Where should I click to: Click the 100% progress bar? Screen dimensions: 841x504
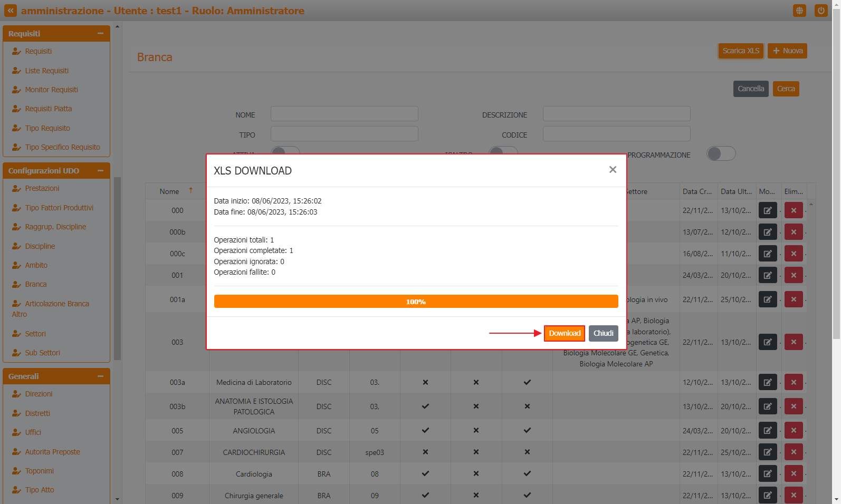tap(416, 302)
